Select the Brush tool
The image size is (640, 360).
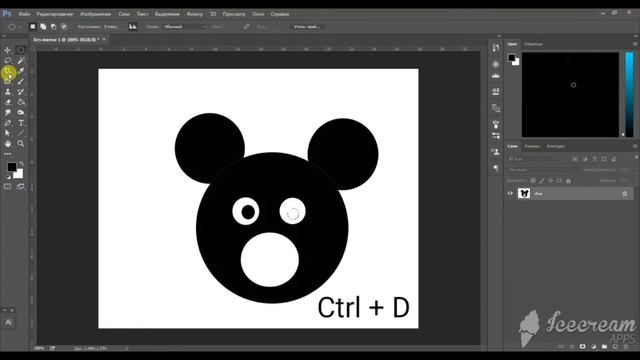click(x=20, y=81)
